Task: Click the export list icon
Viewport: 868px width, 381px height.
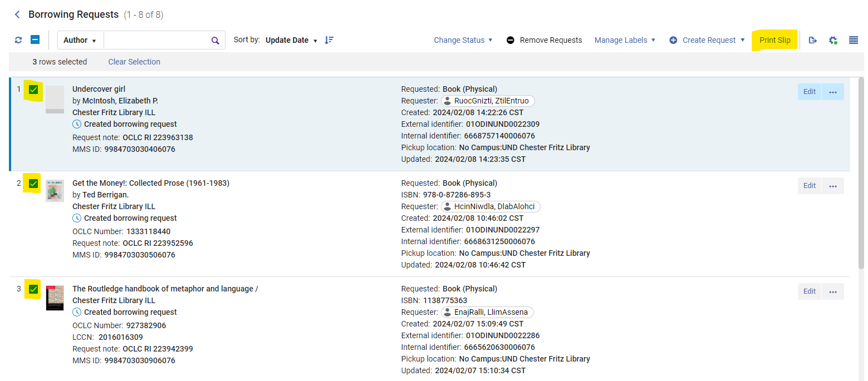Action: pyautogui.click(x=813, y=40)
